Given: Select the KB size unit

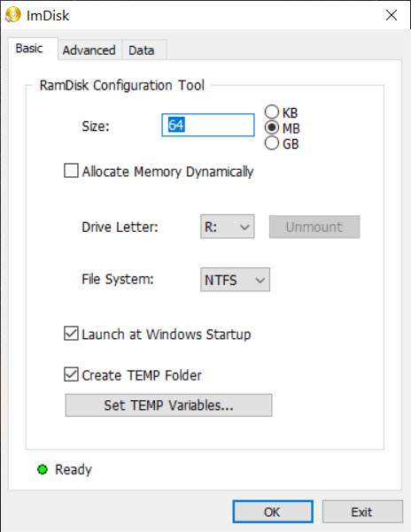Looking at the screenshot, I should [x=272, y=112].
